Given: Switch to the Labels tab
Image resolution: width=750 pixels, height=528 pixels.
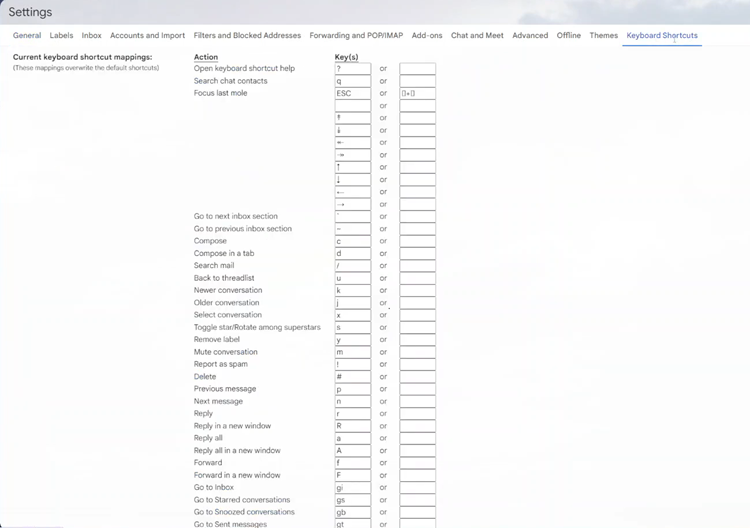Looking at the screenshot, I should pos(61,36).
